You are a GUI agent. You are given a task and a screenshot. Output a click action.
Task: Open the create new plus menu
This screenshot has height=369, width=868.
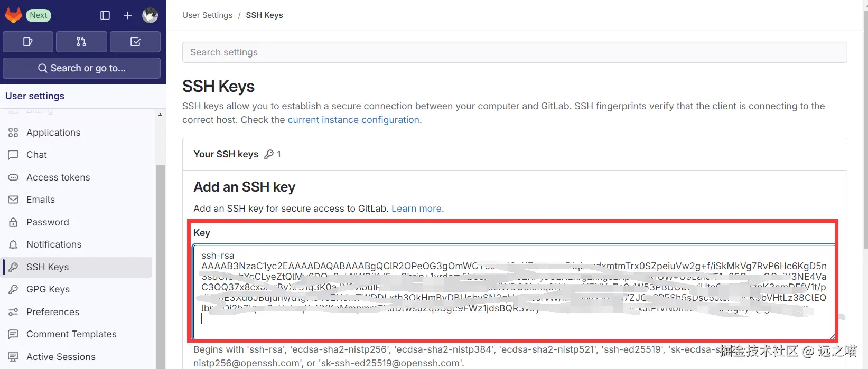pyautogui.click(x=128, y=15)
